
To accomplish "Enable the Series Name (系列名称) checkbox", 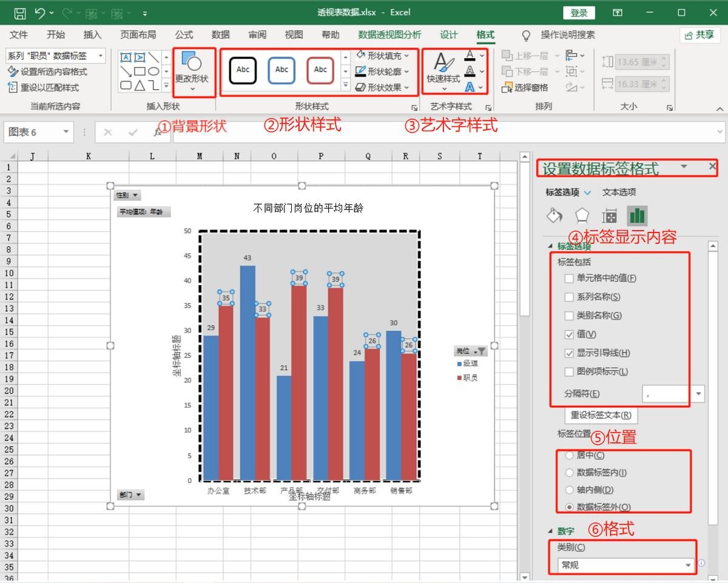I will (568, 297).
